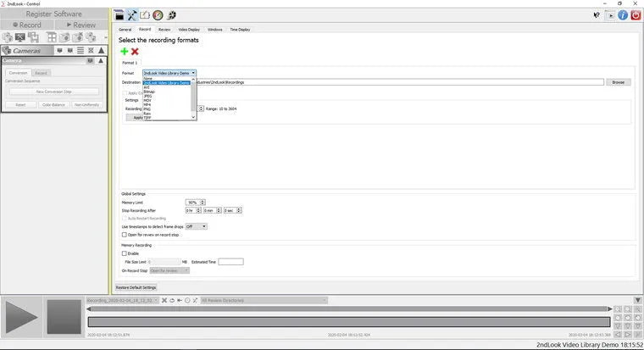Click the film reel icon in toolbar
The height and width of the screenshot is (350, 644).
tap(171, 14)
